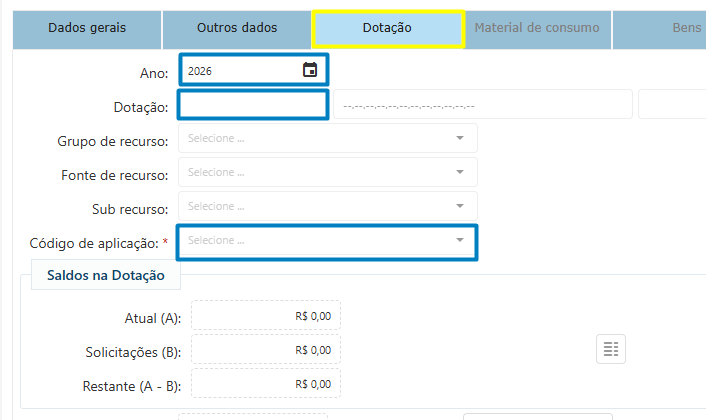Select the Dotação tab
Screen dimensions: 706x420
click(x=387, y=29)
